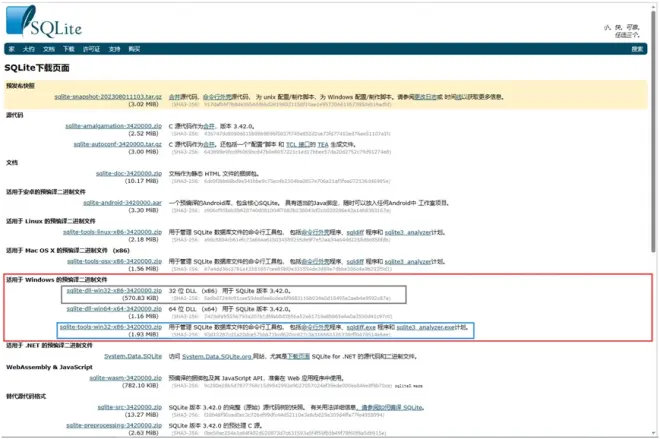Click the 搜索 search button in nav bar
Screen dimensions: 660x439
coord(637,49)
